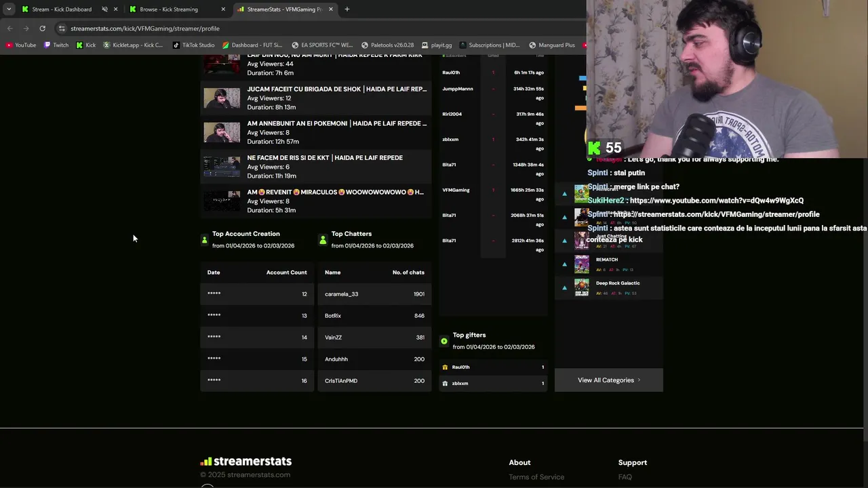The image size is (868, 488).
Task: Select chatter caramela_33
Action: pyautogui.click(x=341, y=294)
